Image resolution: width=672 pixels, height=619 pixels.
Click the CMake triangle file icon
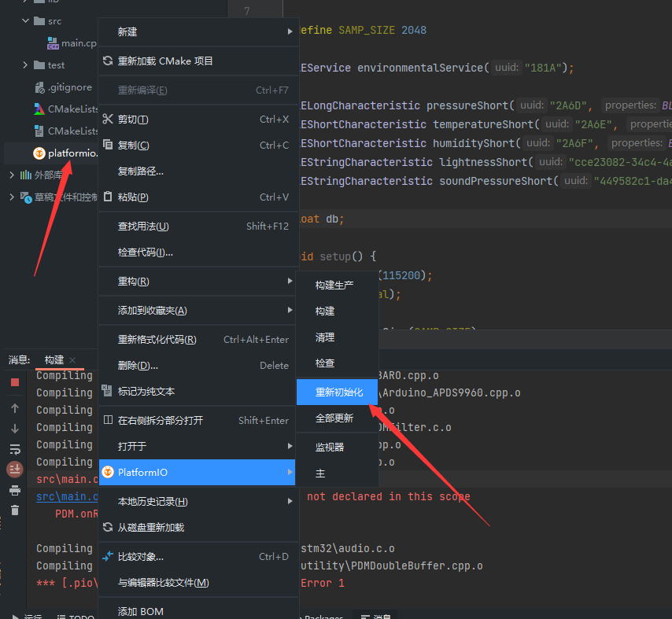39,109
